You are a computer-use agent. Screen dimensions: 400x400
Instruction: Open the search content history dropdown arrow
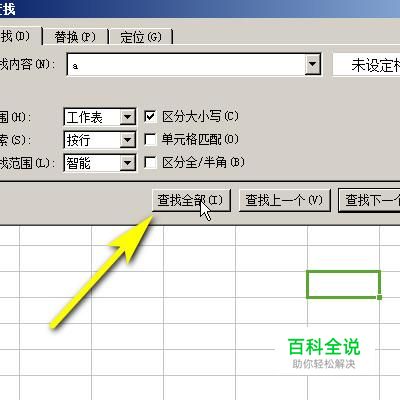(313, 64)
